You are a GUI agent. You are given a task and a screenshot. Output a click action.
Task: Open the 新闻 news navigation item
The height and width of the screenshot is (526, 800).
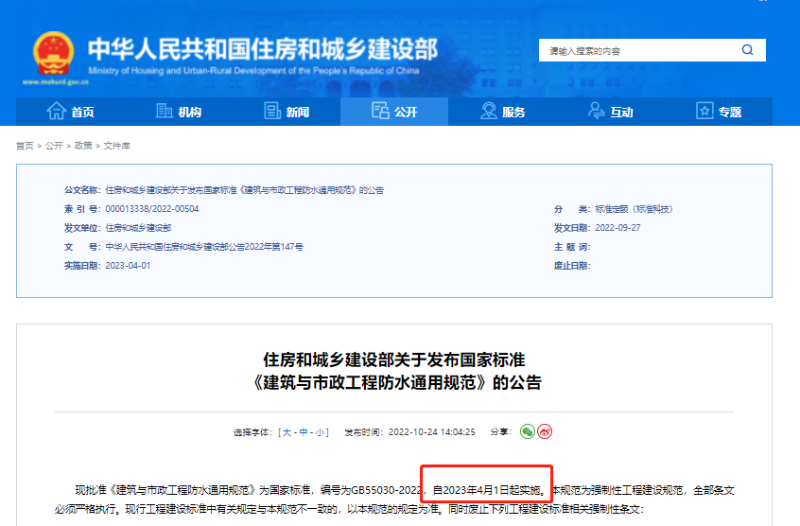pos(287,112)
